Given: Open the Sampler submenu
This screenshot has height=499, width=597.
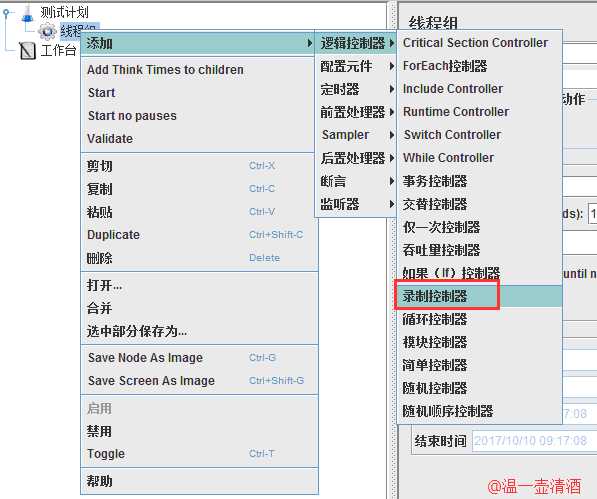Looking at the screenshot, I should click(x=356, y=135).
